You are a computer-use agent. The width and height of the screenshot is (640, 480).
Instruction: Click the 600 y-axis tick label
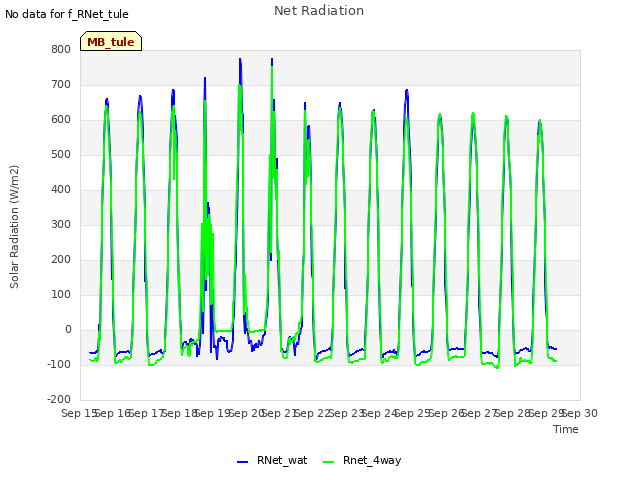click(61, 120)
